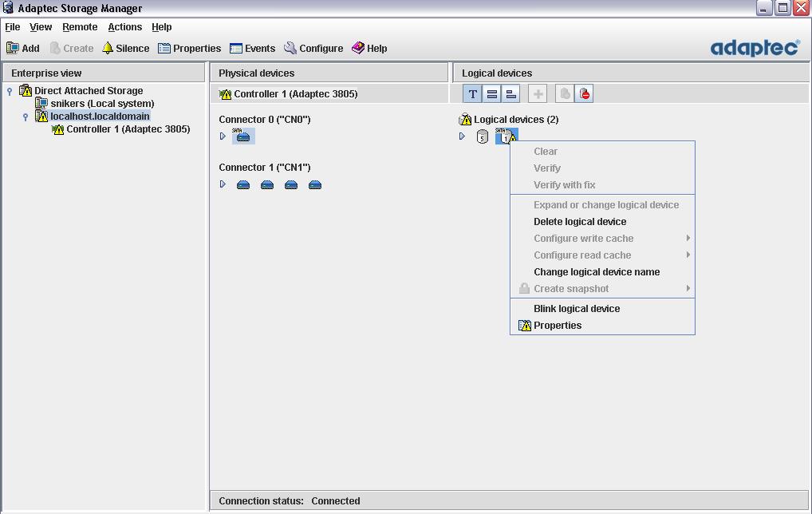Screen dimensions: 812x514
Task: Expand Connector 0 device list arrow
Action: pos(223,136)
